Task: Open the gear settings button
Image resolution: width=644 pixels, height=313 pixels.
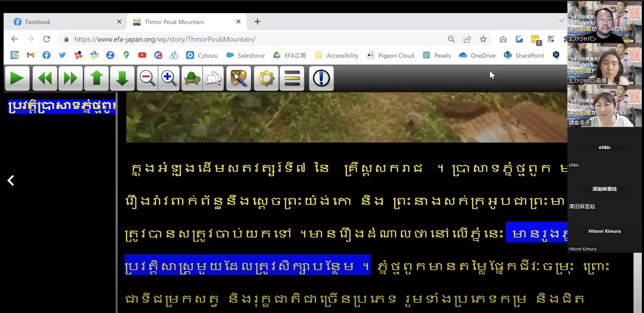Action: tap(266, 78)
